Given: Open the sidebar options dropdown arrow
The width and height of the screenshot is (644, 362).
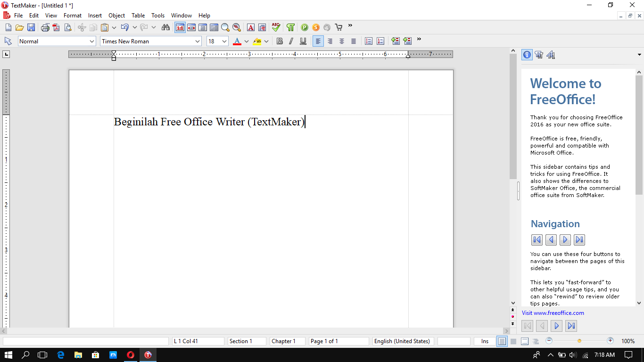Looking at the screenshot, I should [x=639, y=55].
